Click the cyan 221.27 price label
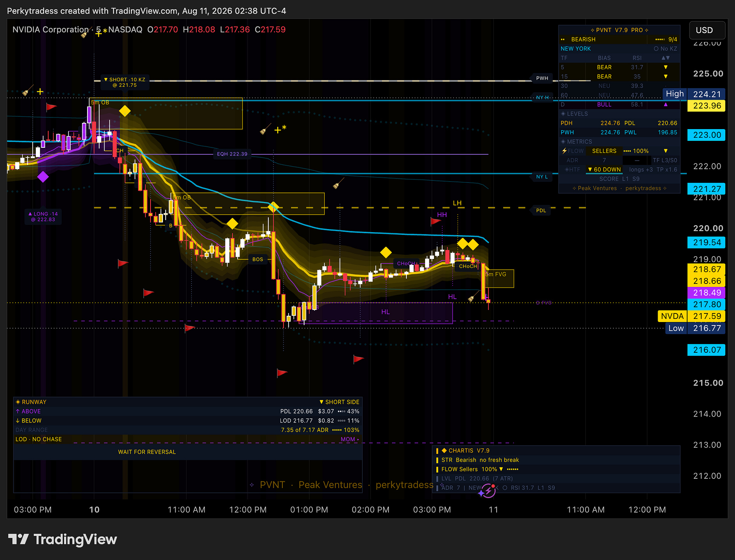 707,189
